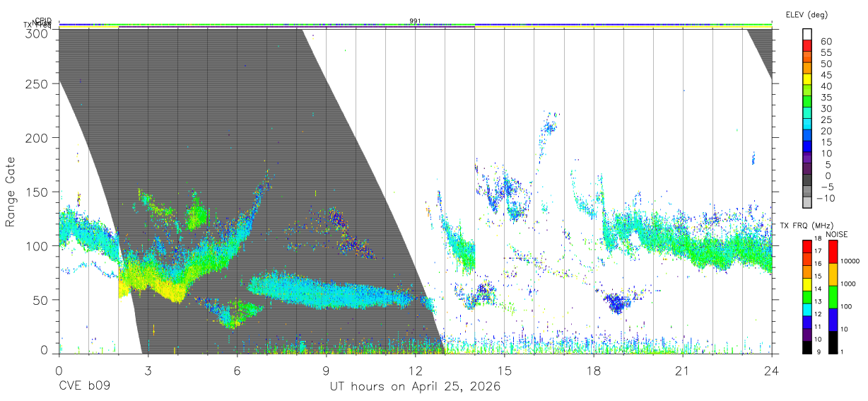Click the white top swatch of the ELEV color bar

point(807,34)
